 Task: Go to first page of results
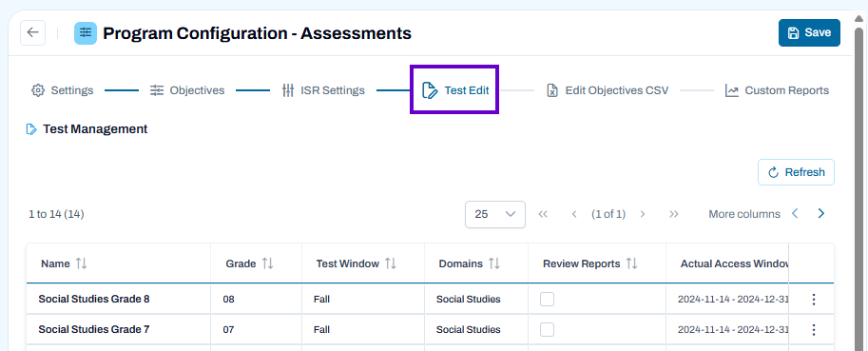click(x=543, y=214)
